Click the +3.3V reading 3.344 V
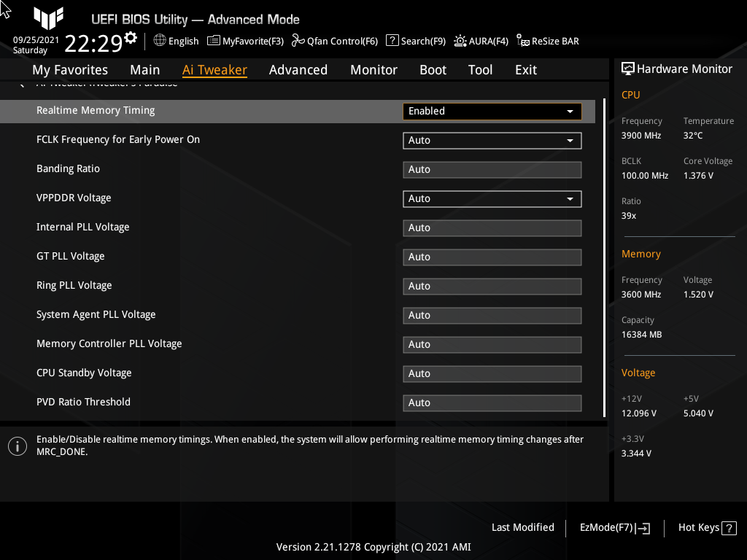The width and height of the screenshot is (747, 560). pyautogui.click(x=636, y=454)
